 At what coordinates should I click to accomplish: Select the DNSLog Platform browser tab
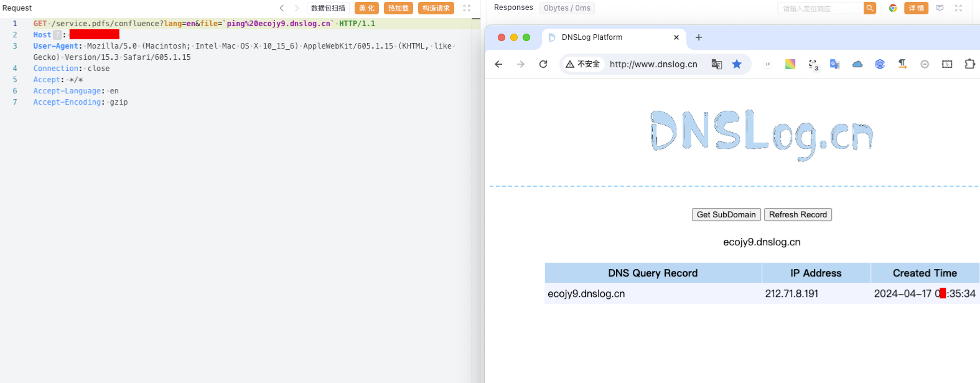pos(614,38)
